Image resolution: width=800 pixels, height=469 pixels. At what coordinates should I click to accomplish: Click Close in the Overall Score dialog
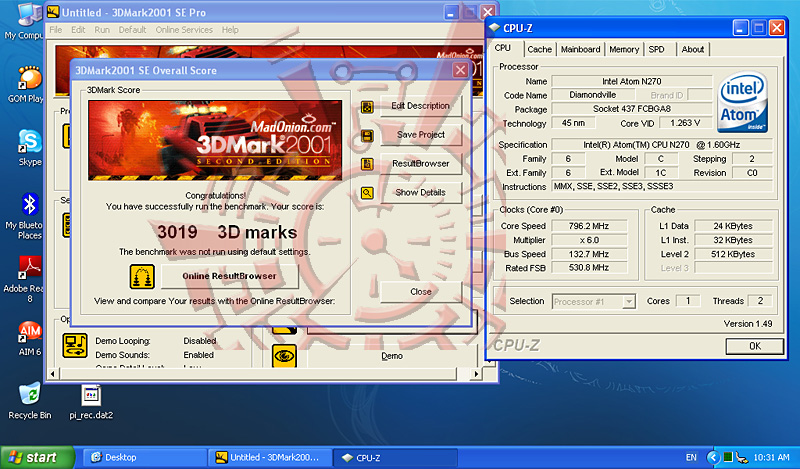tap(420, 292)
